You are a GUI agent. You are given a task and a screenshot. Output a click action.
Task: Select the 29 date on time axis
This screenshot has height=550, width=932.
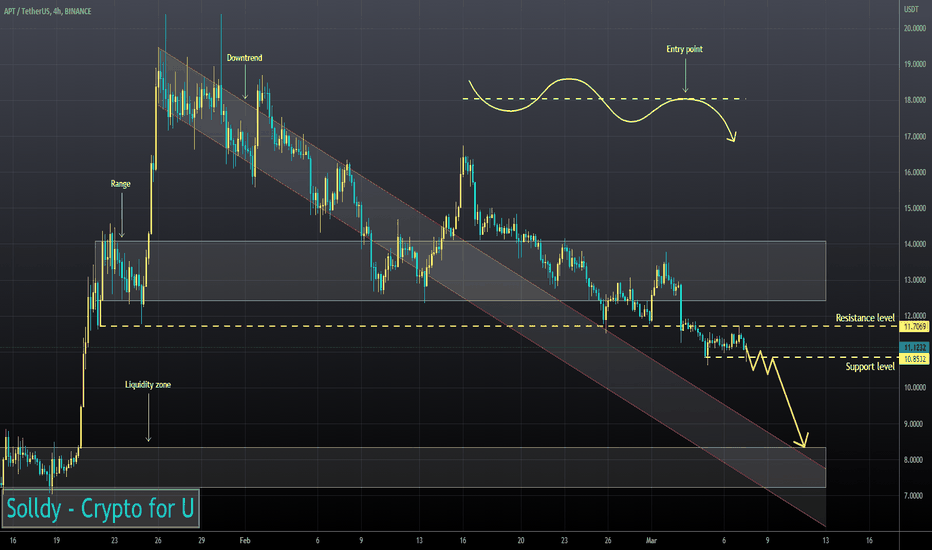(201, 540)
